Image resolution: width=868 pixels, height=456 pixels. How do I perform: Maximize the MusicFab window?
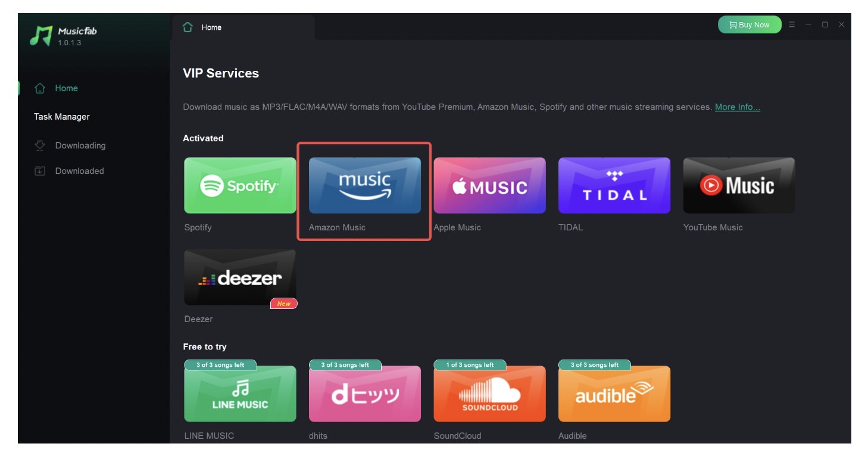[x=825, y=24]
